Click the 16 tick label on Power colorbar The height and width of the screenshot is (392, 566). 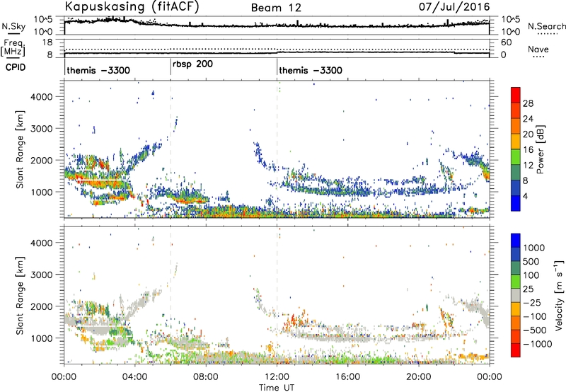tap(528, 150)
